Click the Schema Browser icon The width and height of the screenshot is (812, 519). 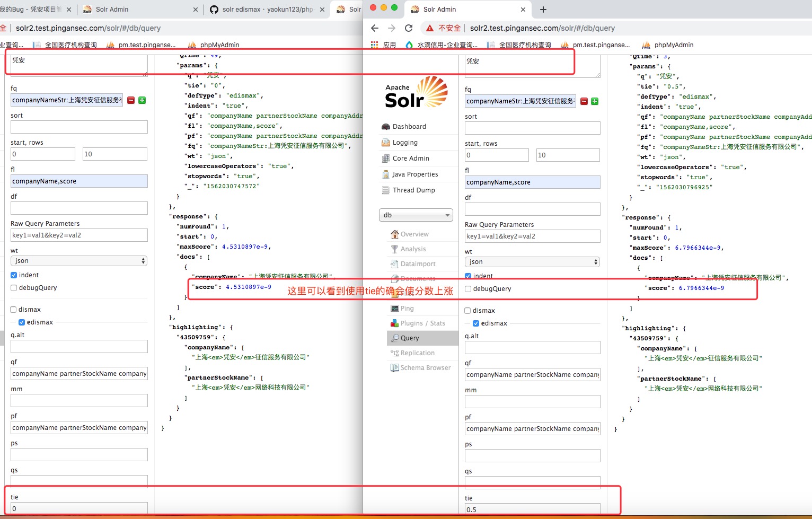click(x=394, y=368)
